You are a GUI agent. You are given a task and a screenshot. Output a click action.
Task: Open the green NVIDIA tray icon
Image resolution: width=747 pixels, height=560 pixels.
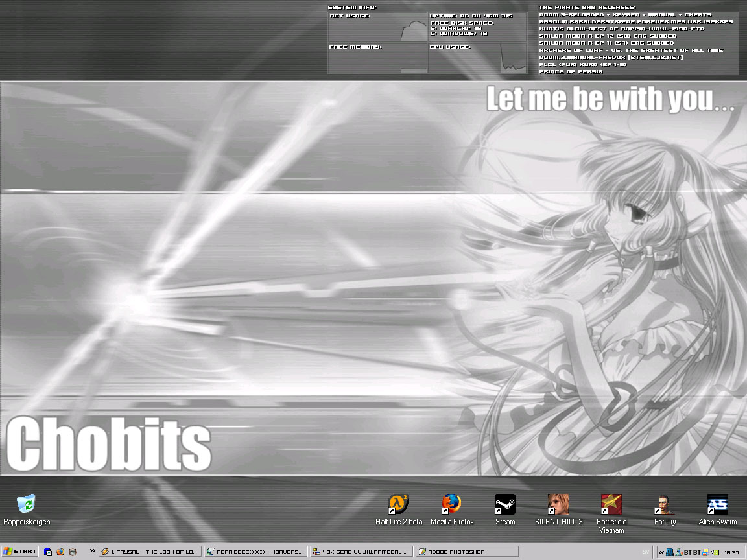pyautogui.click(x=715, y=552)
